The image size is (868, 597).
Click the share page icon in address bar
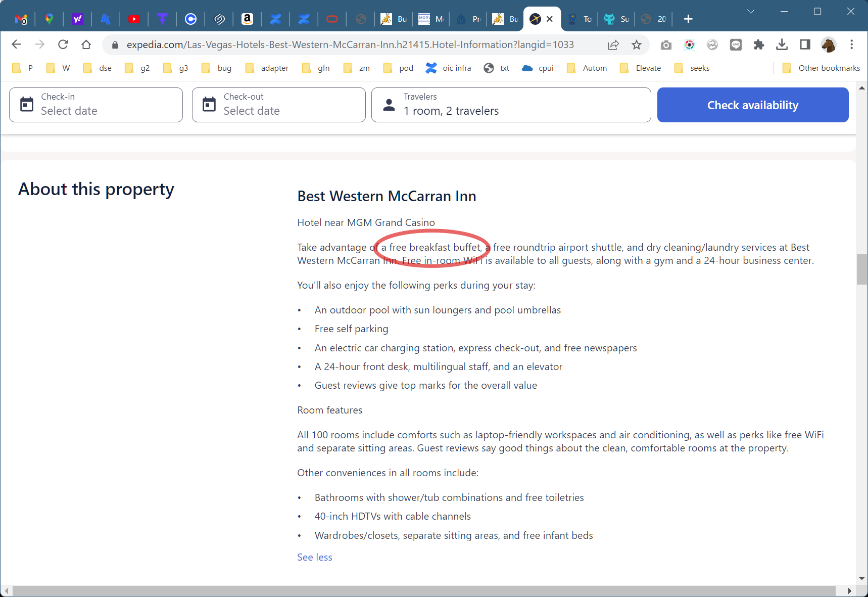point(613,45)
